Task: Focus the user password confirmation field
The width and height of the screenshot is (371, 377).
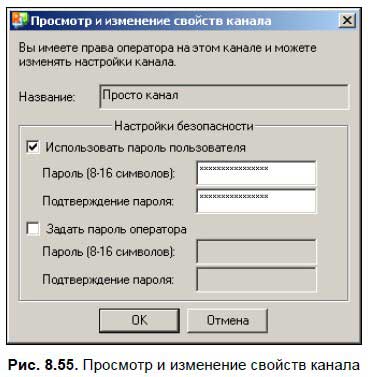Action: coord(256,201)
